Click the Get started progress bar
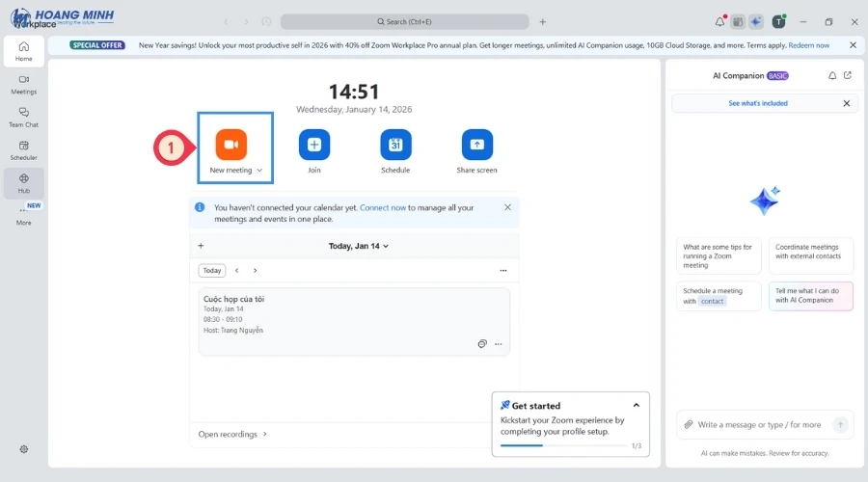 pyautogui.click(x=562, y=445)
